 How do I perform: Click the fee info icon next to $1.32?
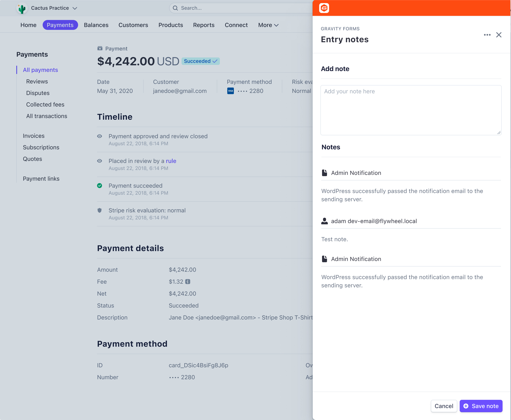point(188,282)
